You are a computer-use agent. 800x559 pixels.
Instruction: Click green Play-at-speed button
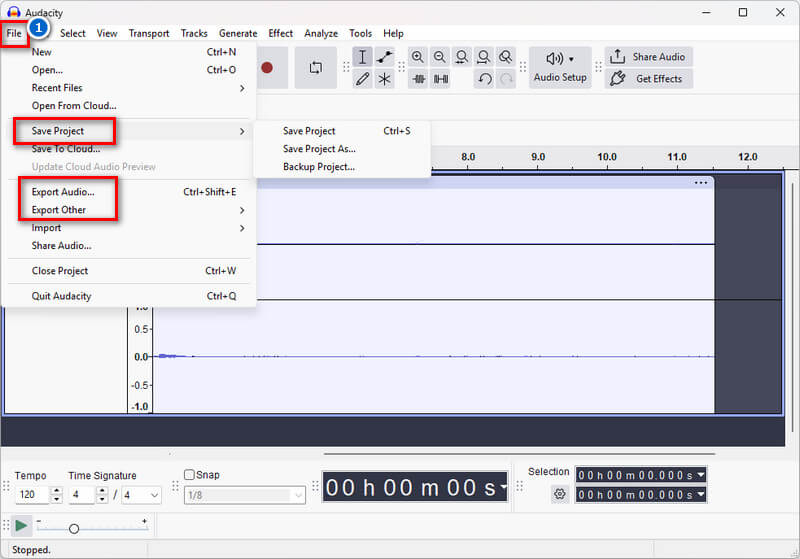coord(21,526)
